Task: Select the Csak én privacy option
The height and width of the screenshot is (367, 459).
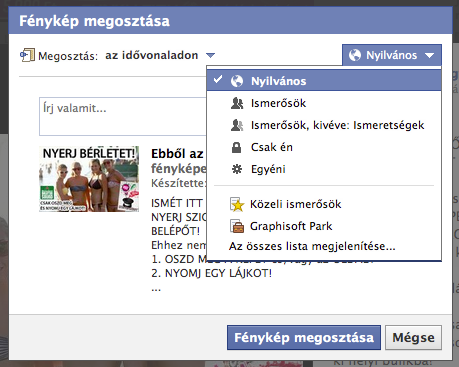Action: point(324,147)
